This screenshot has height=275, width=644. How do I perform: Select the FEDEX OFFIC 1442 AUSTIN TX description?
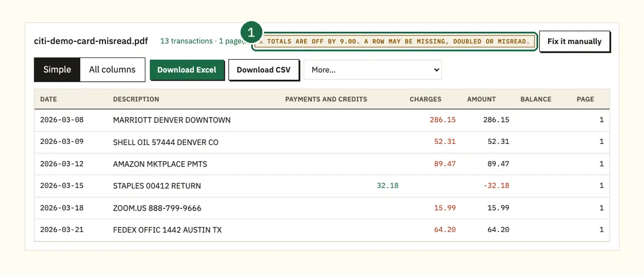(x=167, y=230)
